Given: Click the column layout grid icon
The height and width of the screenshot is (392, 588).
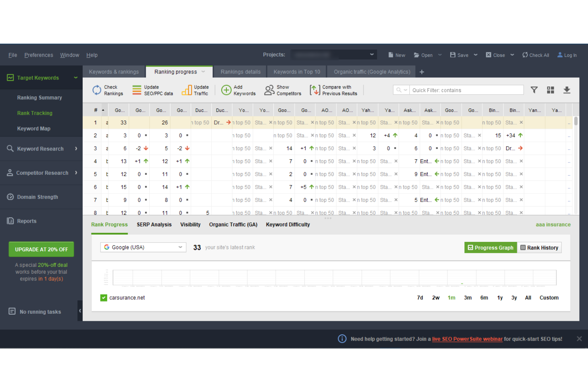Looking at the screenshot, I should pyautogui.click(x=550, y=90).
